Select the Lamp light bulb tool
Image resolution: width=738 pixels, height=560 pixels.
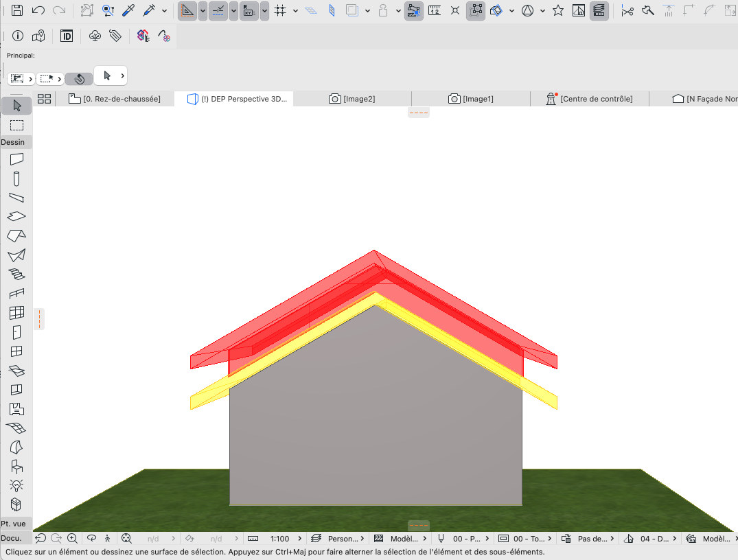pyautogui.click(x=16, y=485)
